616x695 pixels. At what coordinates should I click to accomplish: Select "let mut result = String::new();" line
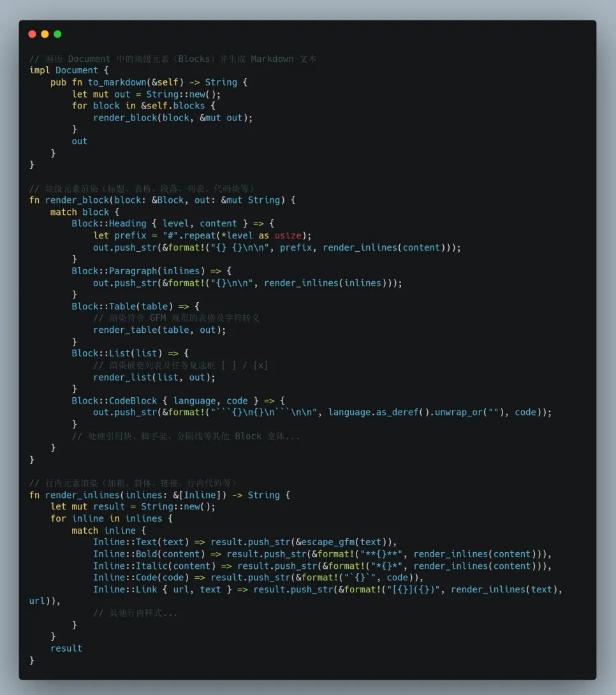tap(133, 507)
